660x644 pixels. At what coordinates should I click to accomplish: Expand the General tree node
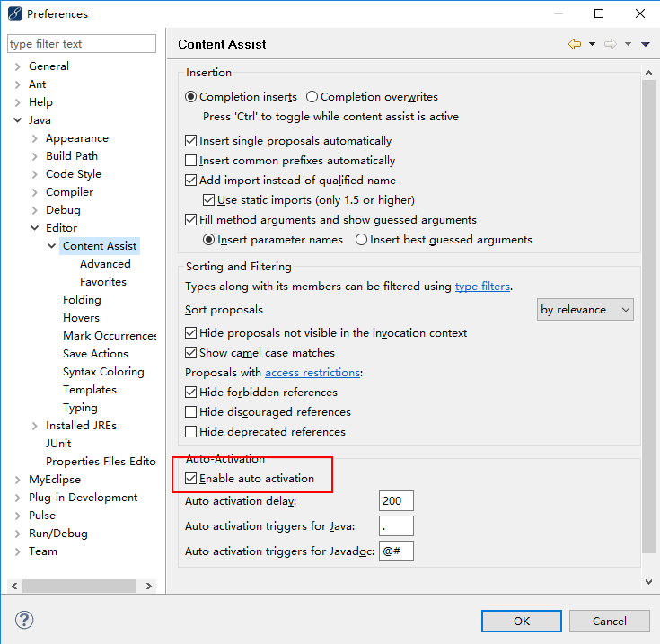18,66
